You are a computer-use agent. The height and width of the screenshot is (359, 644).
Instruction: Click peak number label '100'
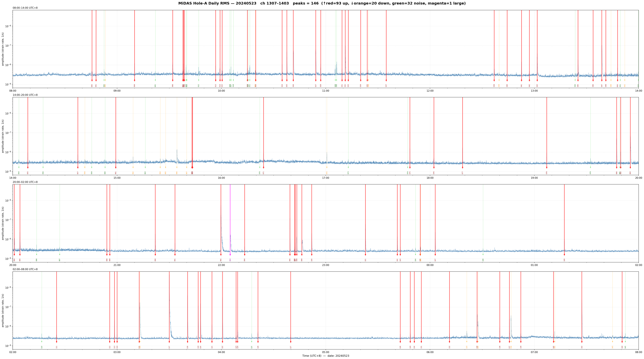tap(312, 260)
